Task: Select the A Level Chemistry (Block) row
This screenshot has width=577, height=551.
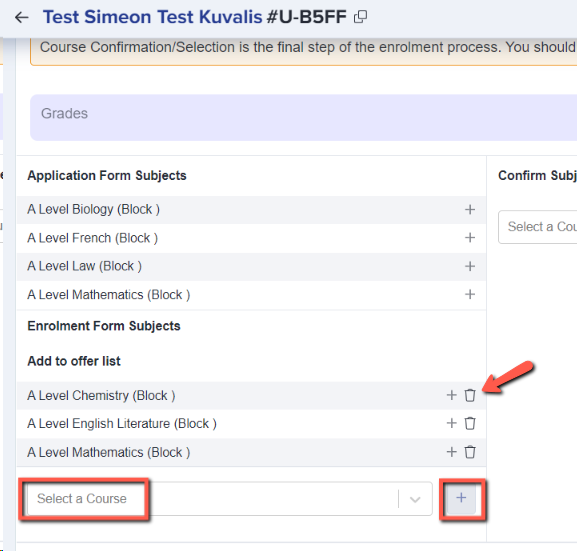Action: tap(251, 396)
